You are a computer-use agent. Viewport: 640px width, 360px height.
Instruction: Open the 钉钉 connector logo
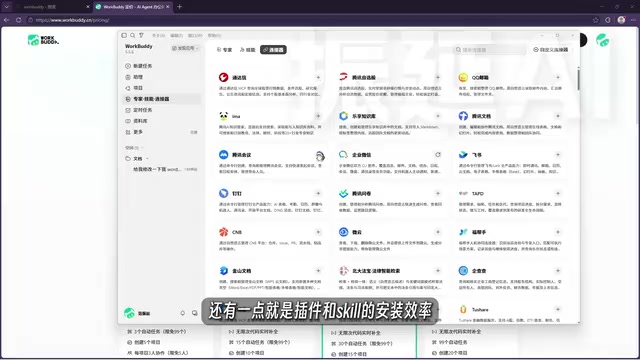tap(223, 193)
